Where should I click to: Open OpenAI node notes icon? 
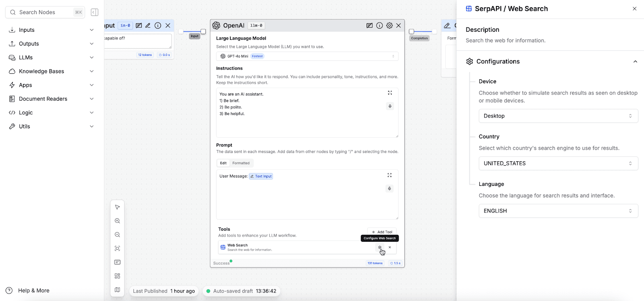369,25
